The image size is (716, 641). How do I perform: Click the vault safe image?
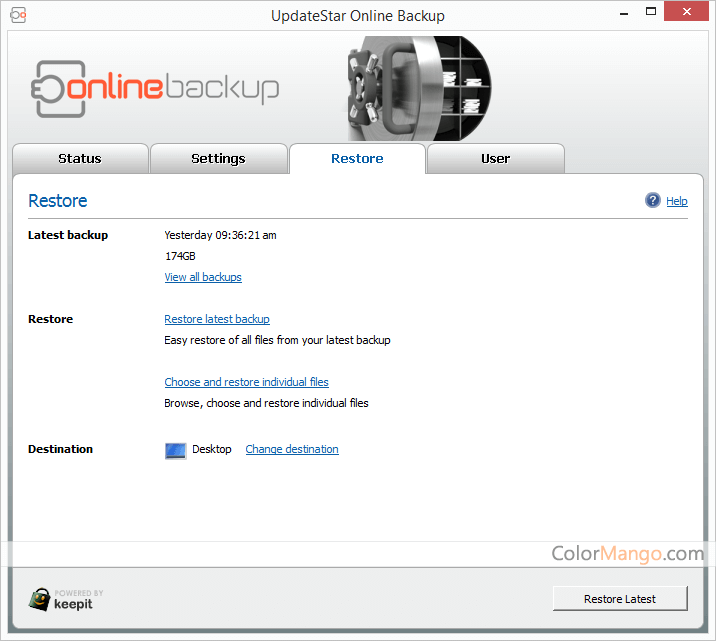coord(419,89)
